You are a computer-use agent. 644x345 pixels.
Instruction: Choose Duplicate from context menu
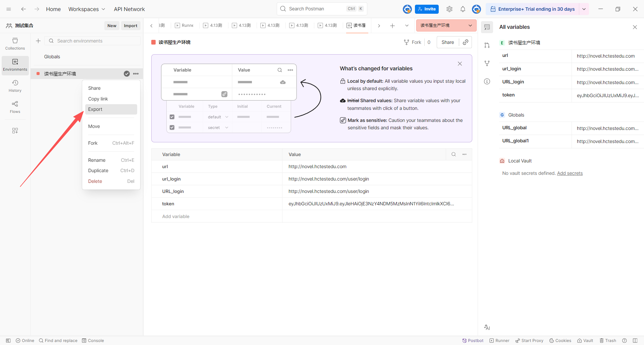111,170
